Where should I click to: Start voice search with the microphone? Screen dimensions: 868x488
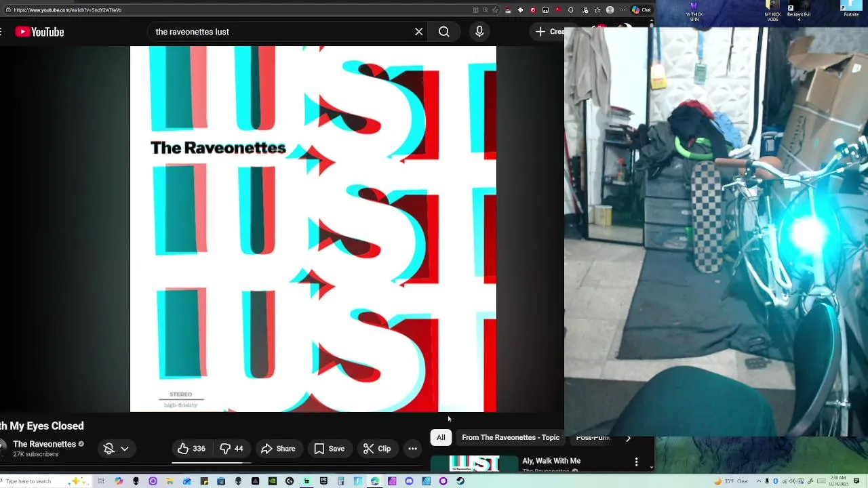tap(479, 32)
